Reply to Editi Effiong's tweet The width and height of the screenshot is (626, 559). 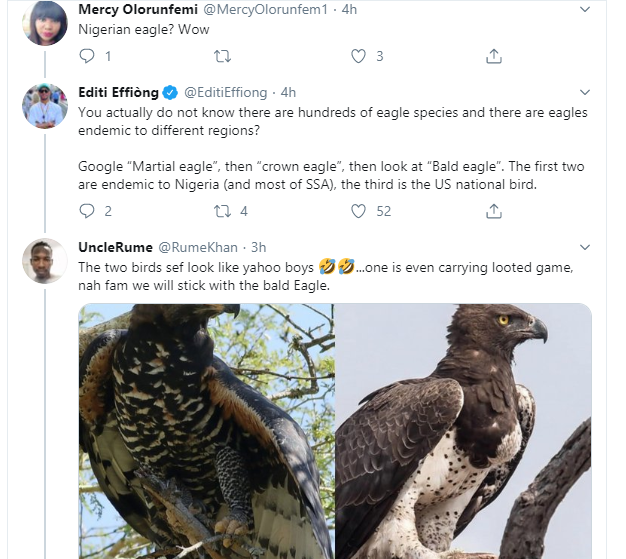pyautogui.click(x=87, y=211)
